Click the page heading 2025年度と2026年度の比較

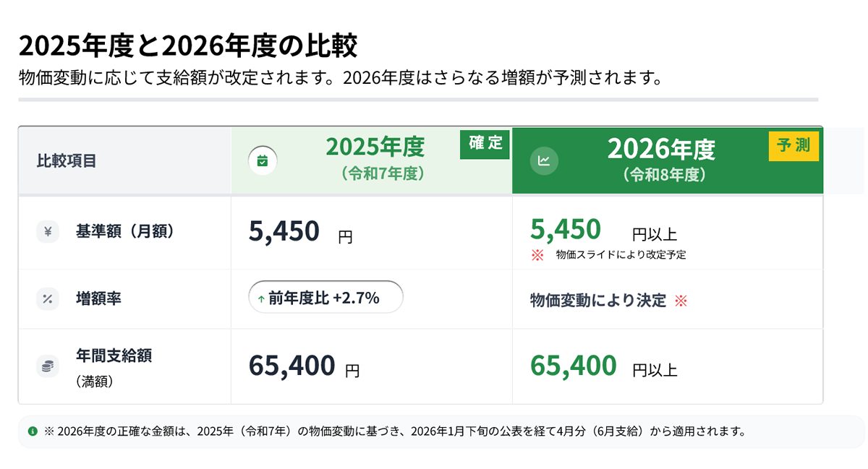point(188,46)
